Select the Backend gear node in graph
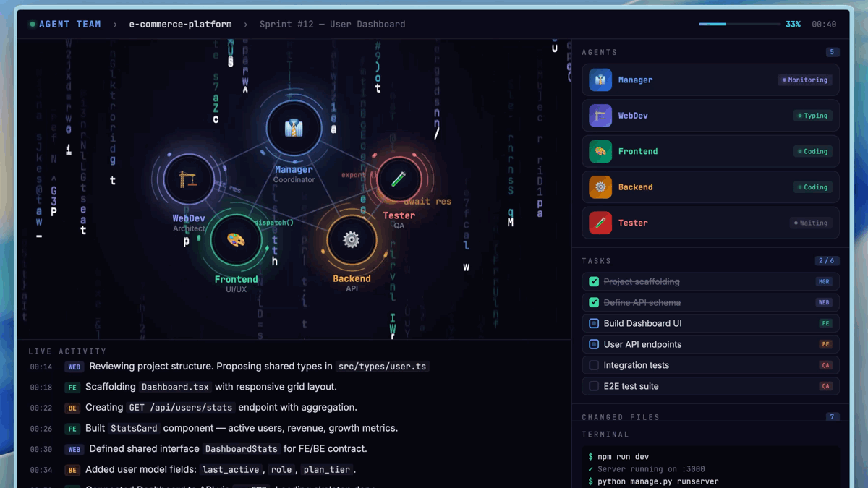 coord(352,239)
